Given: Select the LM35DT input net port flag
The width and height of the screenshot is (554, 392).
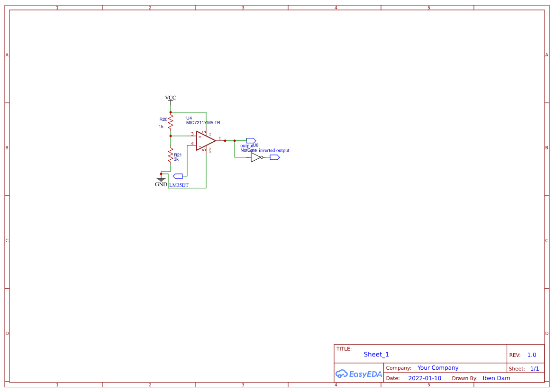Looking at the screenshot, I should click(178, 176).
